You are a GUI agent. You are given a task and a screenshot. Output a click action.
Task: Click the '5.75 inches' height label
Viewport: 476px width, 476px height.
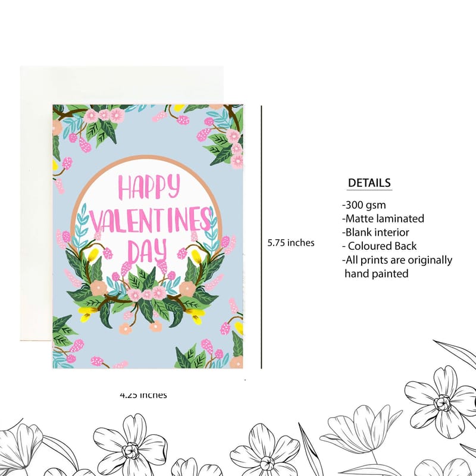pyautogui.click(x=291, y=243)
